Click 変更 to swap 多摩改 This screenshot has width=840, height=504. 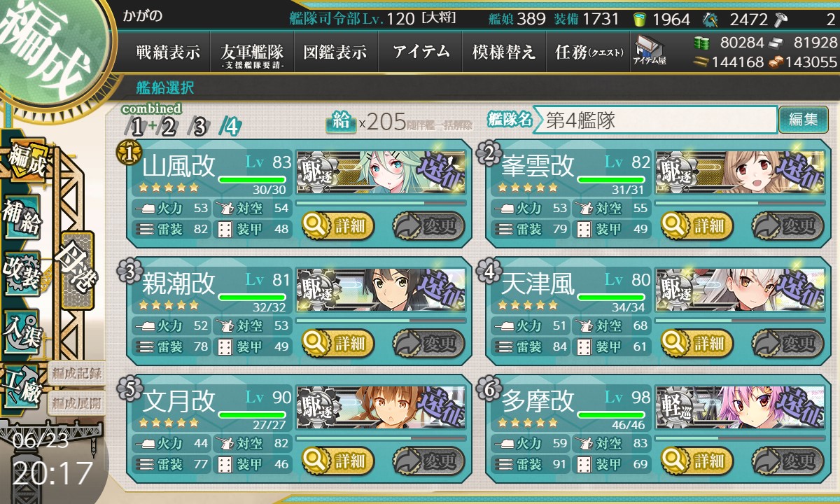785,461
